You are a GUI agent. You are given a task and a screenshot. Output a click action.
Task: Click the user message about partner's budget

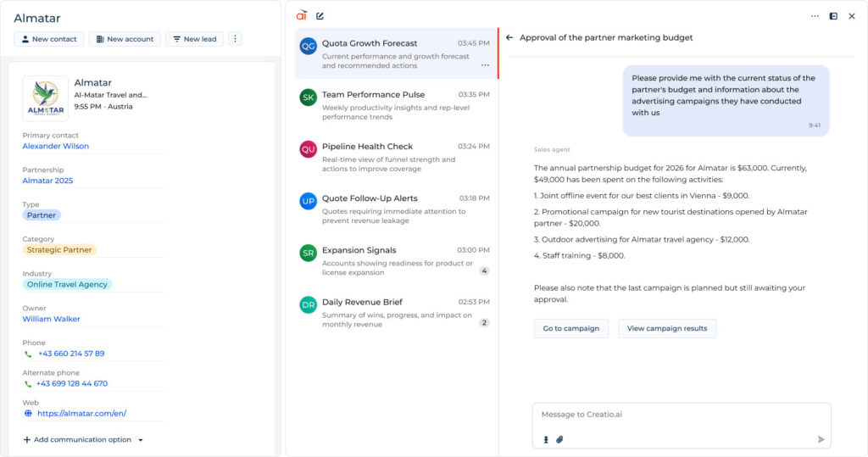coord(726,101)
